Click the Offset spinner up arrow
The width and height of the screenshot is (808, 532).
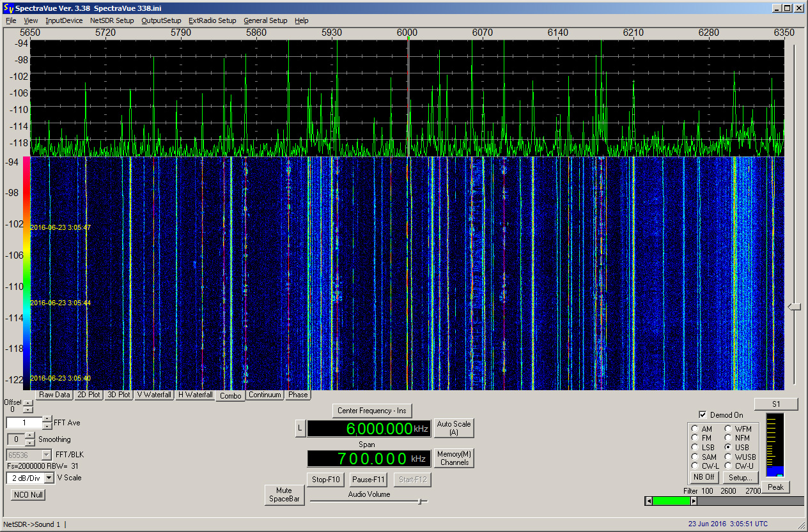pyautogui.click(x=27, y=403)
